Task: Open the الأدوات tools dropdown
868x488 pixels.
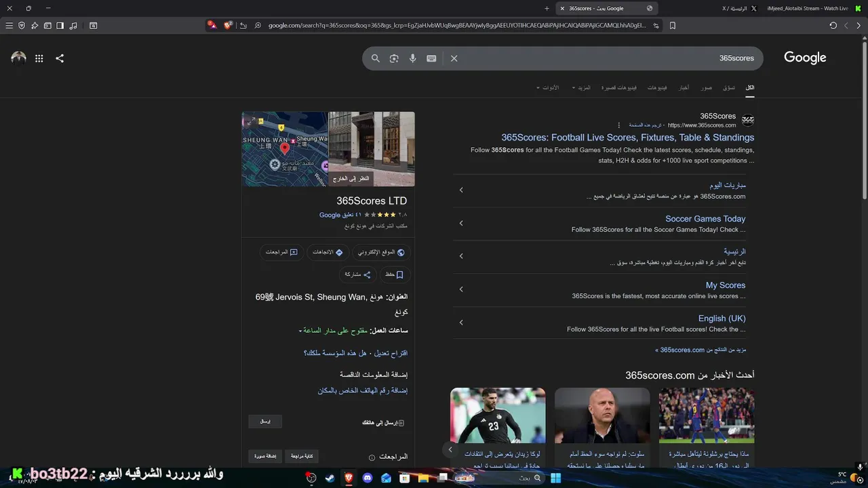Action: coord(547,87)
